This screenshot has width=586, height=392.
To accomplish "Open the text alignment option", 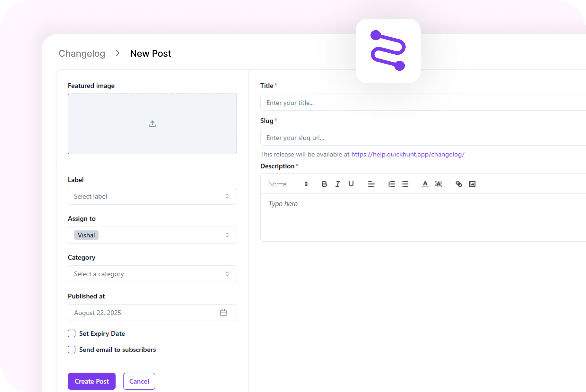I will click(371, 184).
